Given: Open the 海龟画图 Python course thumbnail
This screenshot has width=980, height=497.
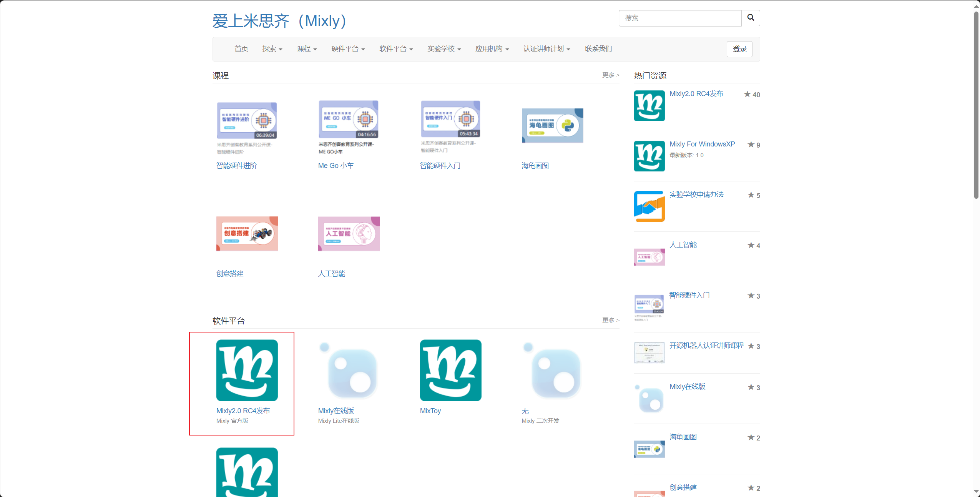Looking at the screenshot, I should 552,125.
